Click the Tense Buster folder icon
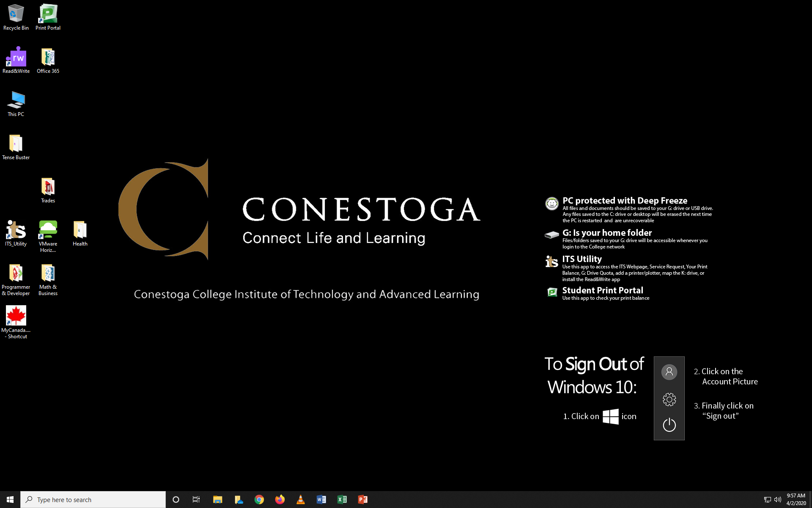Viewport: 812px width, 508px height. [x=16, y=147]
